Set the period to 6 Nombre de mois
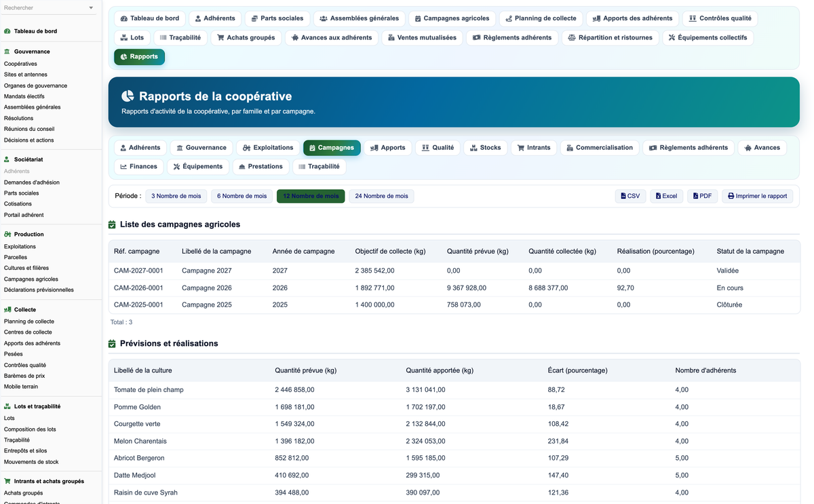This screenshot has height=504, width=814. coord(242,196)
